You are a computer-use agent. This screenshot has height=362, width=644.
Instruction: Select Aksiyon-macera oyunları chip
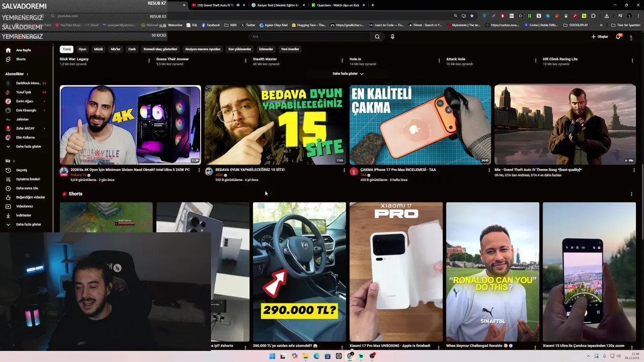click(203, 49)
